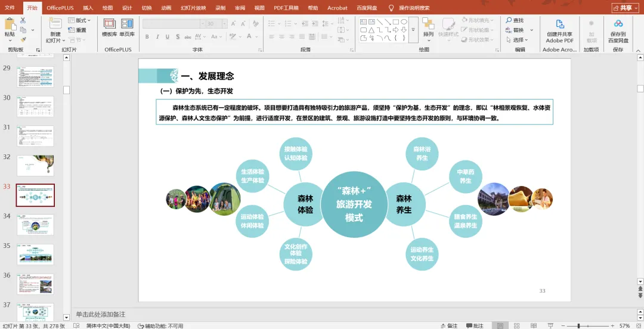
Task: Switch to the OfficePLUS tab
Action: [x=60, y=8]
